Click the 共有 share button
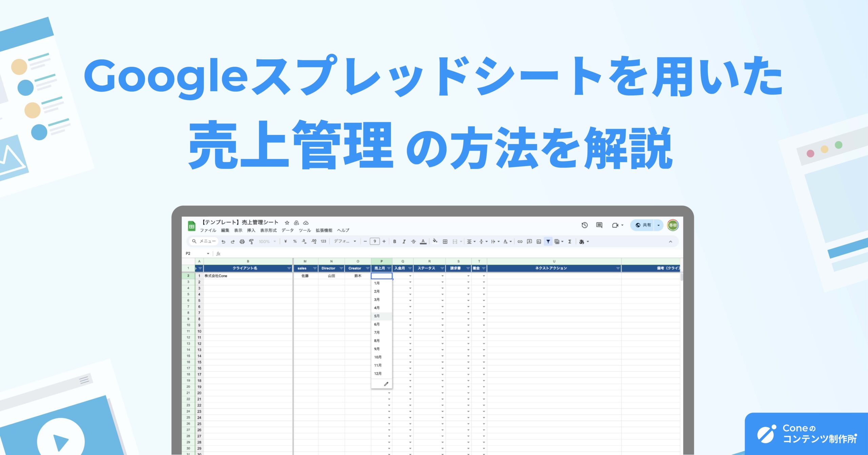This screenshot has height=455, width=868. [643, 225]
